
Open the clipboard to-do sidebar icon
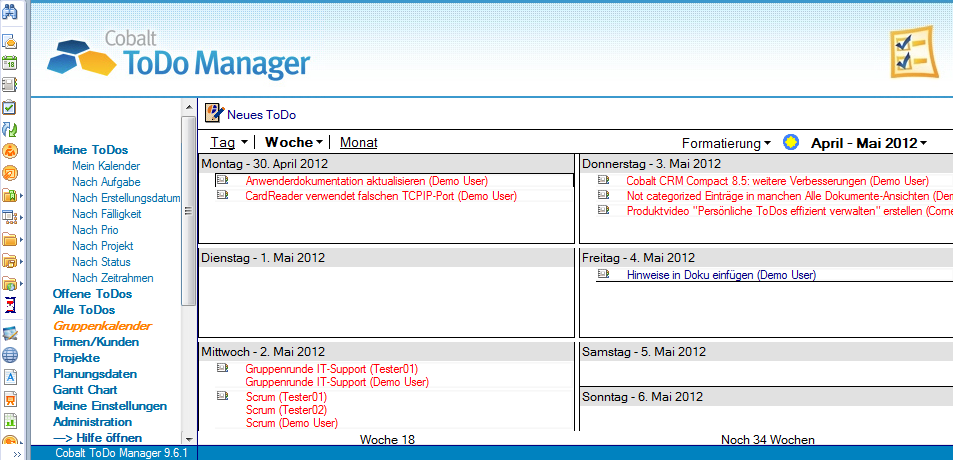(10, 107)
